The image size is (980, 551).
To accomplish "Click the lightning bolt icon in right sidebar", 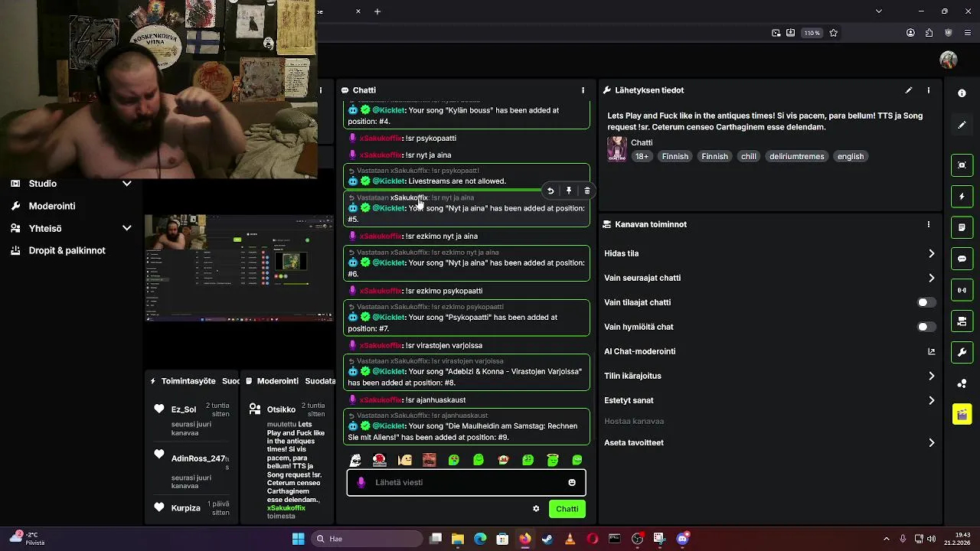I will [962, 197].
